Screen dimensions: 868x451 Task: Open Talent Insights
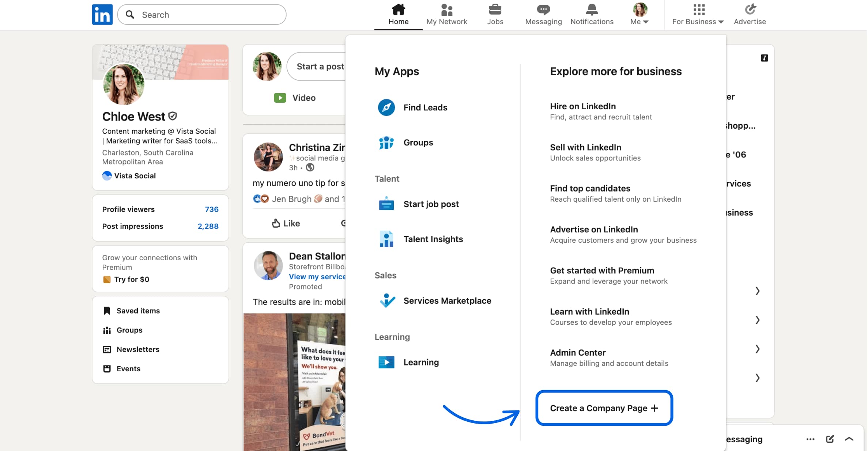pyautogui.click(x=386, y=239)
